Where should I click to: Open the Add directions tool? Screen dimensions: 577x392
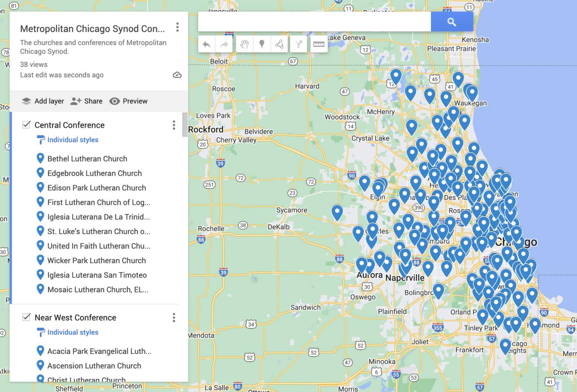click(x=298, y=44)
